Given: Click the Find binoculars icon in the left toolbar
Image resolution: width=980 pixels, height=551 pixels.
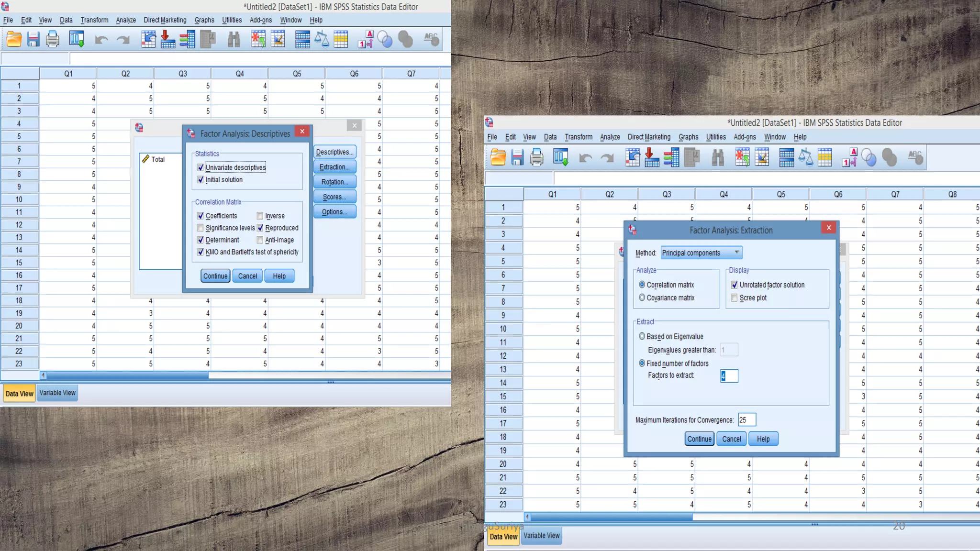Looking at the screenshot, I should click(234, 39).
